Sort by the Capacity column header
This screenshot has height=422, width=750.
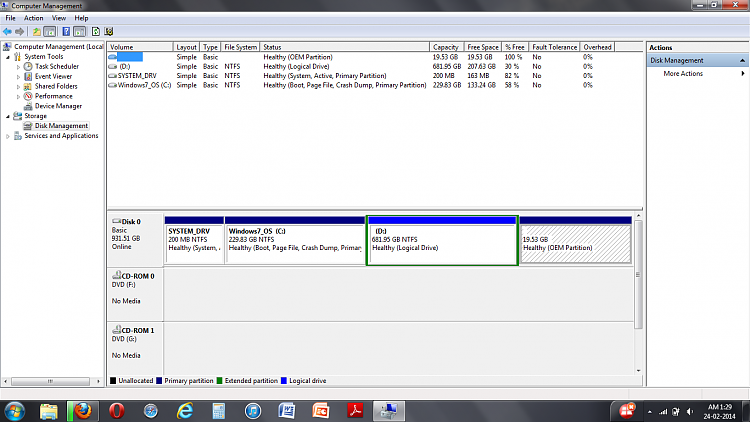tap(446, 47)
